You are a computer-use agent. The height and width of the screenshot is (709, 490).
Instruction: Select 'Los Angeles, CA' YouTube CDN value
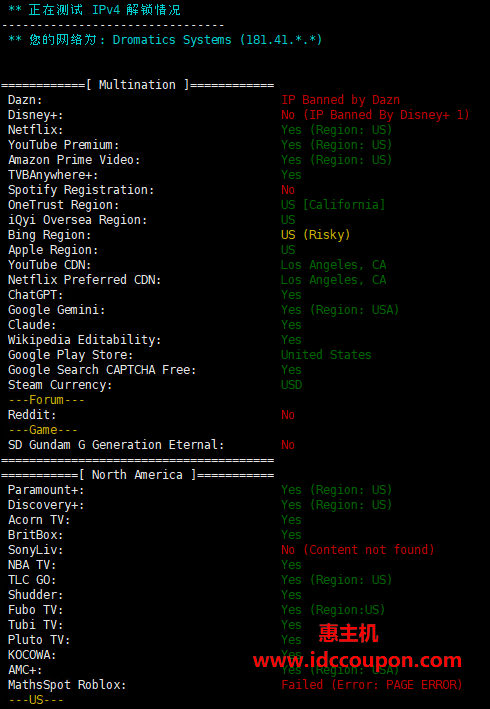(x=334, y=265)
